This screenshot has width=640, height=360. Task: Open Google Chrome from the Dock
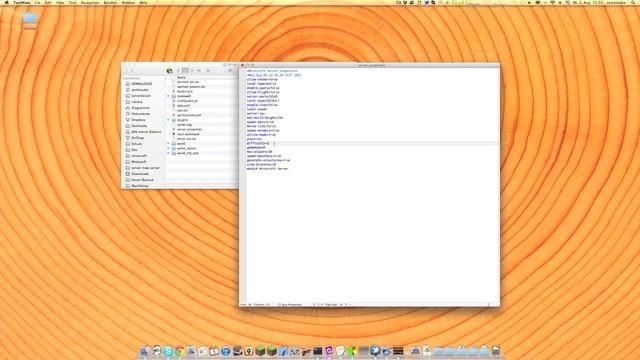pos(180,351)
